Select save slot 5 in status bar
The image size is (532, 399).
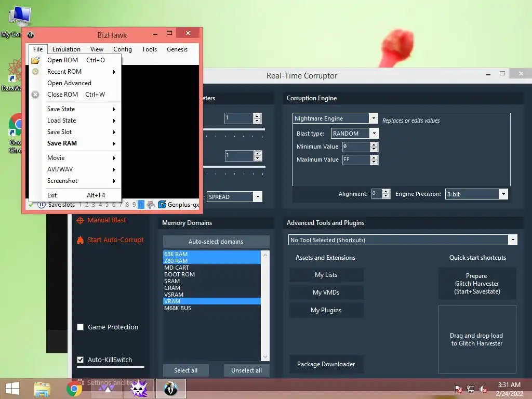tap(107, 205)
